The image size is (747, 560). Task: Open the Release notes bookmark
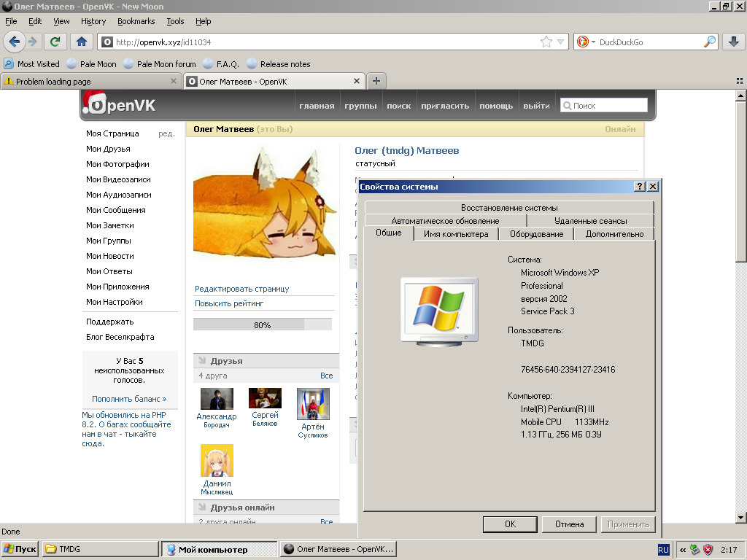[x=279, y=64]
